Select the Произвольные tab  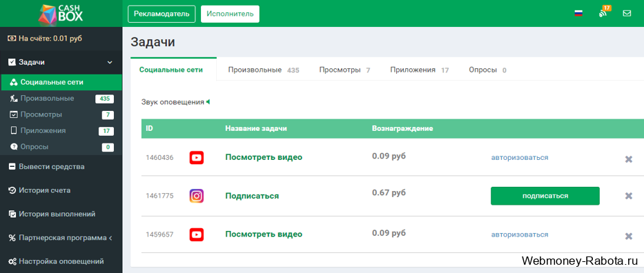click(264, 70)
